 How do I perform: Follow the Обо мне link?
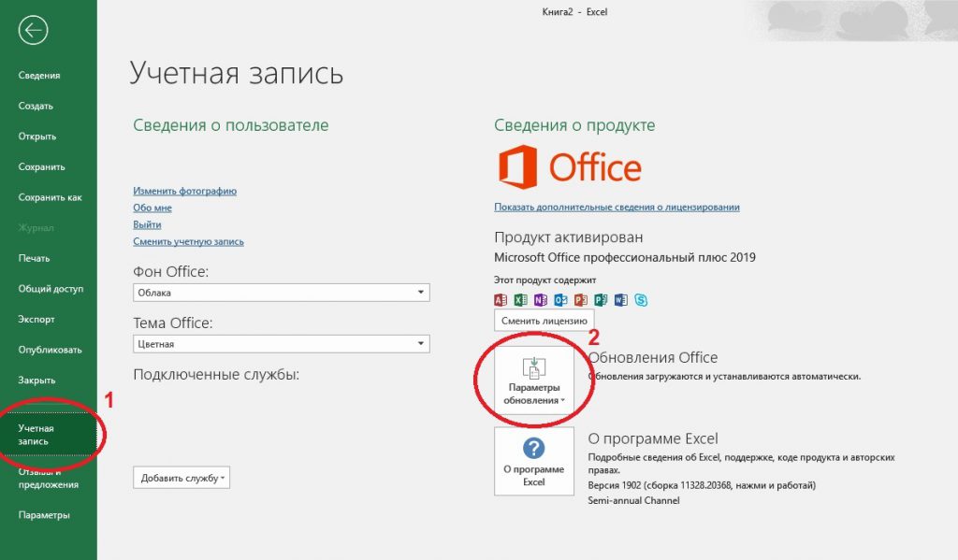pos(152,208)
